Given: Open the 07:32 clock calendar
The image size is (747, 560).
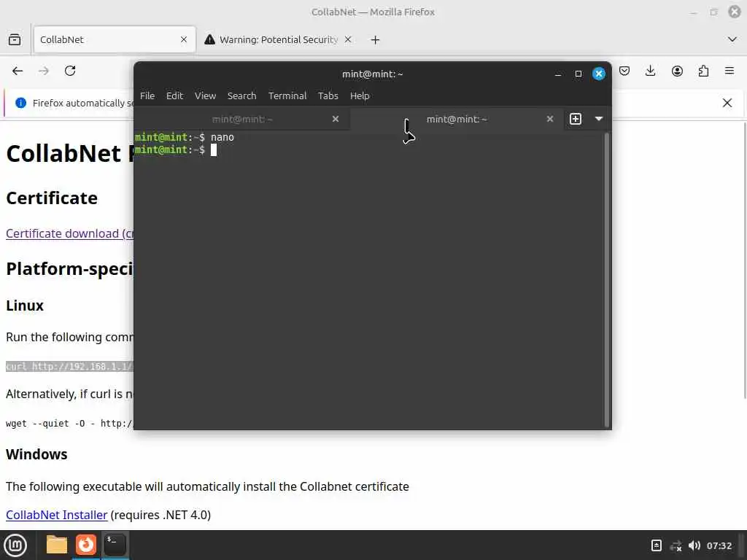Looking at the screenshot, I should [719, 545].
